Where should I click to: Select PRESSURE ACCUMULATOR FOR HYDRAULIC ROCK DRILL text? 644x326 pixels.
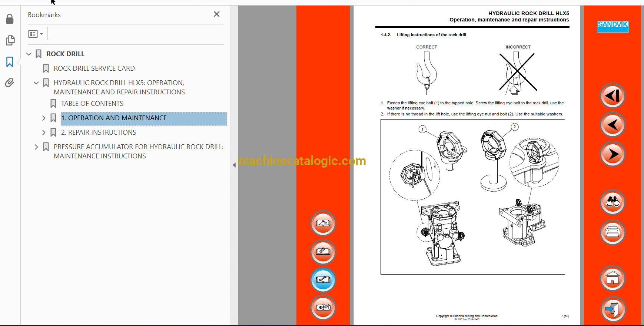(139, 151)
